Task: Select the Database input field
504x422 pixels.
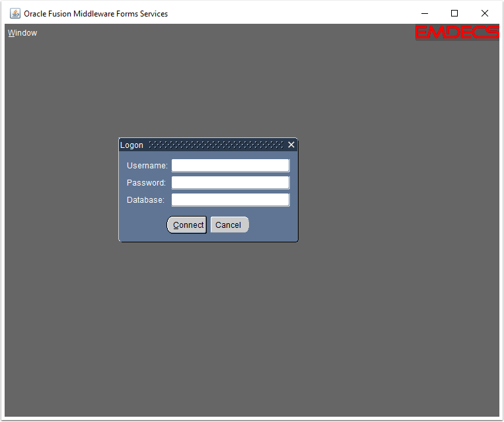Action: [231, 200]
